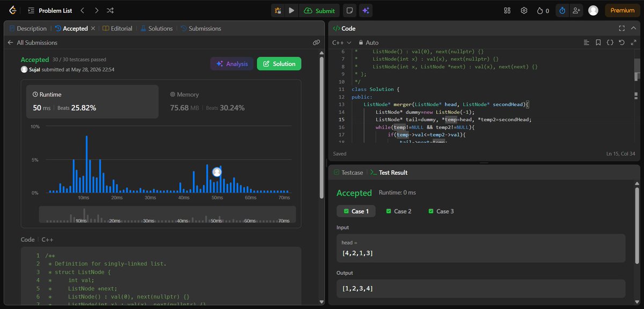
Task: Go to the previous problem arrow
Action: [x=82, y=10]
